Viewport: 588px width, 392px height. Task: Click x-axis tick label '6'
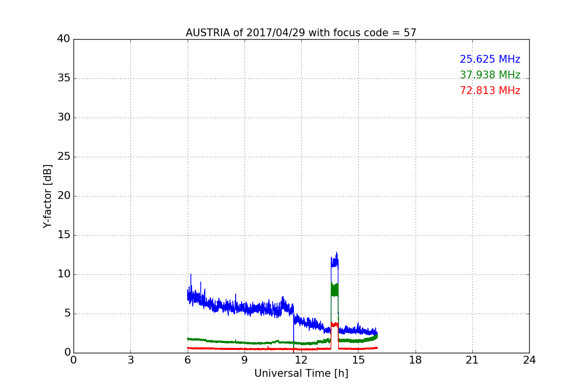tap(188, 360)
